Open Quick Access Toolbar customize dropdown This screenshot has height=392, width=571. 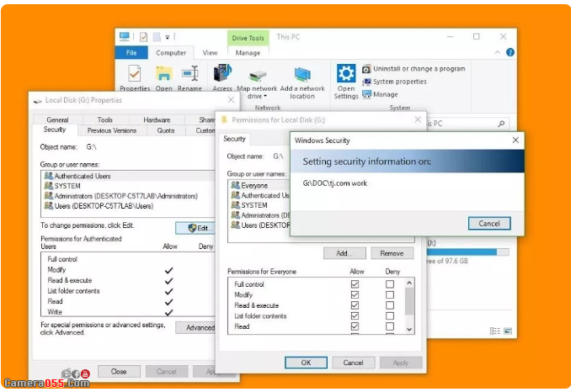point(168,37)
